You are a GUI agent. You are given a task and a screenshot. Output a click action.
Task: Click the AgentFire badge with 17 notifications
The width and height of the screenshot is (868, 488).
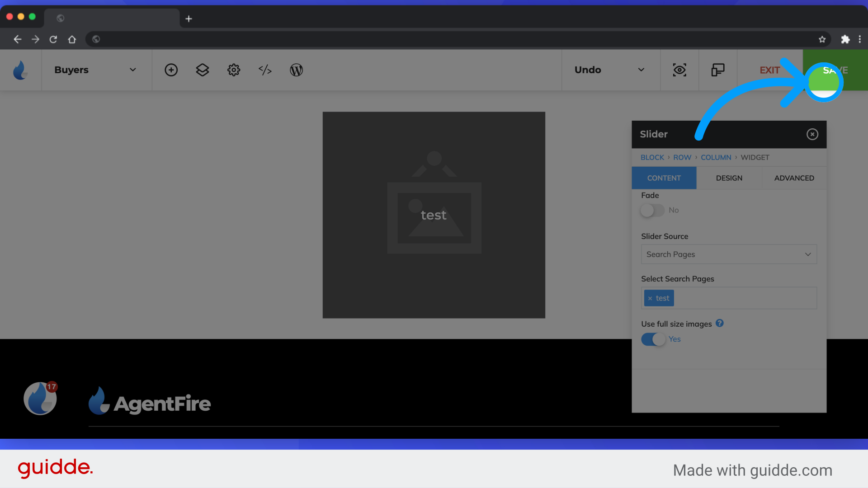[x=40, y=398]
